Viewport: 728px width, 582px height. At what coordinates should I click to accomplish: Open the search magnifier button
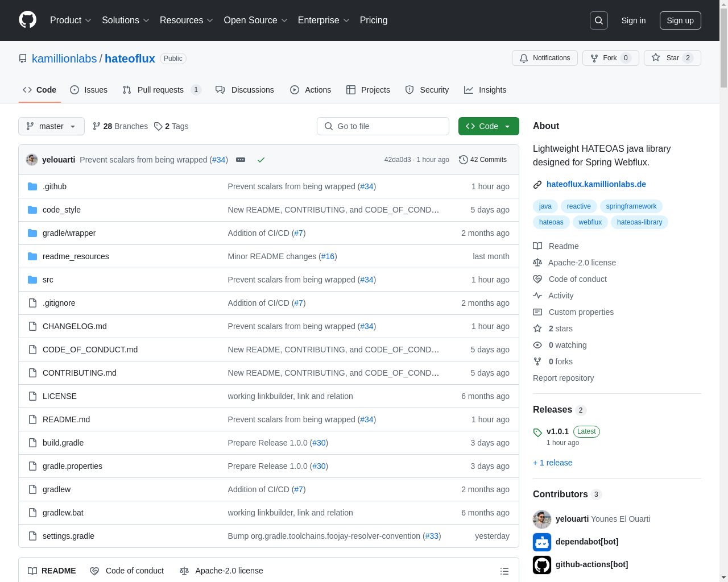pos(599,20)
